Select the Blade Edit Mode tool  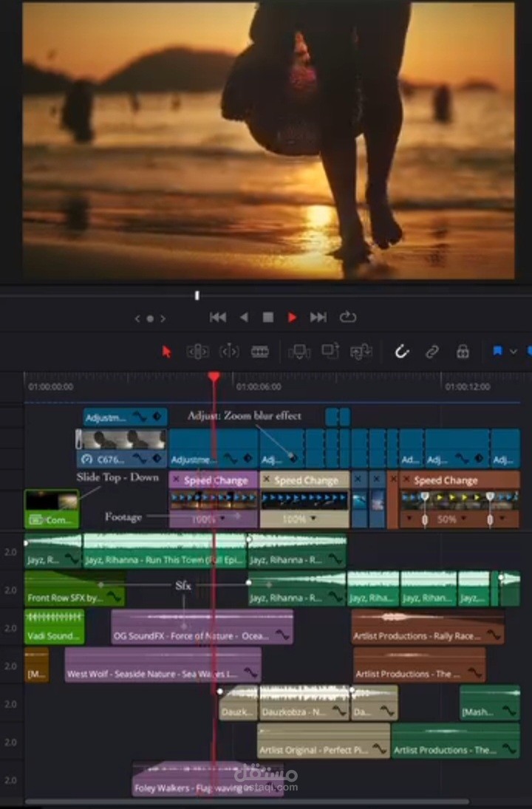pos(260,352)
